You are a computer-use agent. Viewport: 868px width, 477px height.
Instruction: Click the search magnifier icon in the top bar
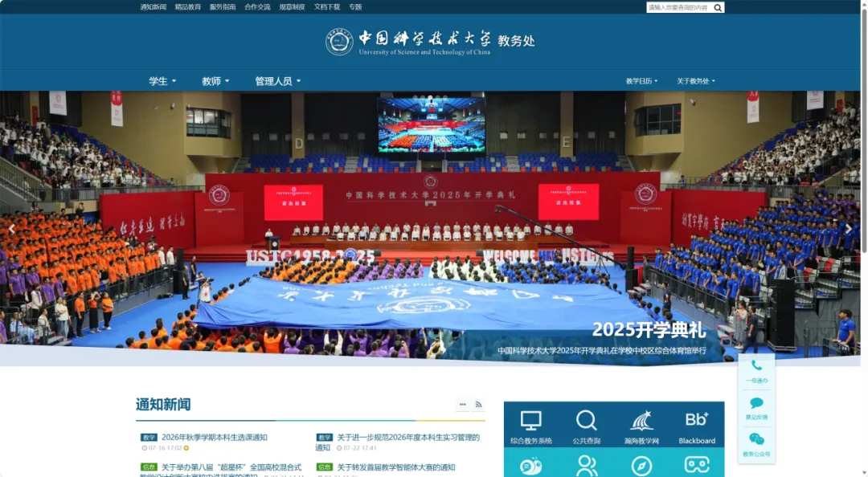(x=718, y=8)
